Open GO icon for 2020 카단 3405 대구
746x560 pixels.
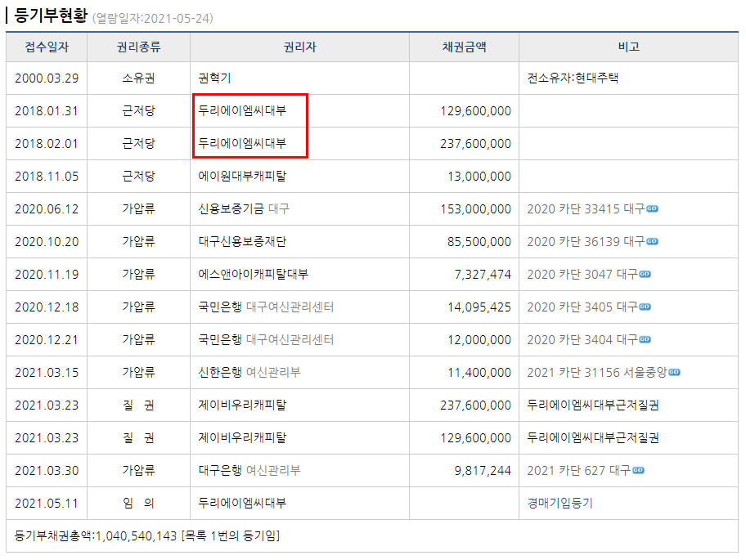pyautogui.click(x=645, y=307)
